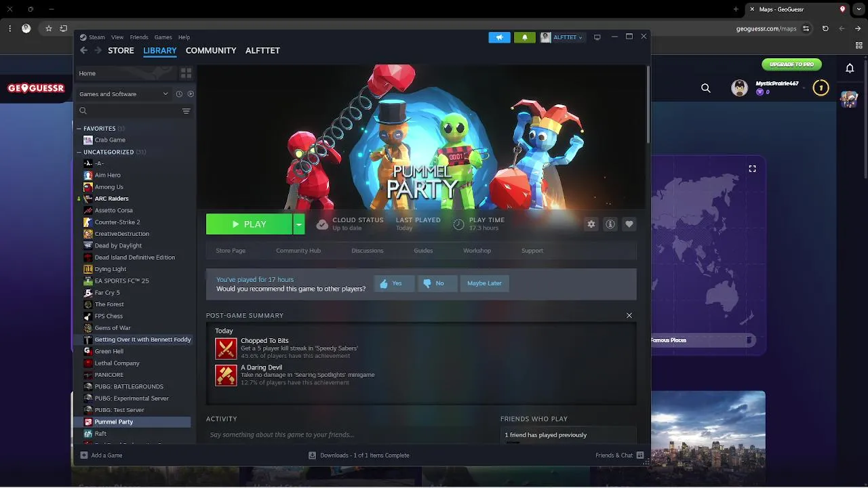The height and width of the screenshot is (488, 868).
Task: Open advanced filter options icon beside search
Action: [x=186, y=111]
